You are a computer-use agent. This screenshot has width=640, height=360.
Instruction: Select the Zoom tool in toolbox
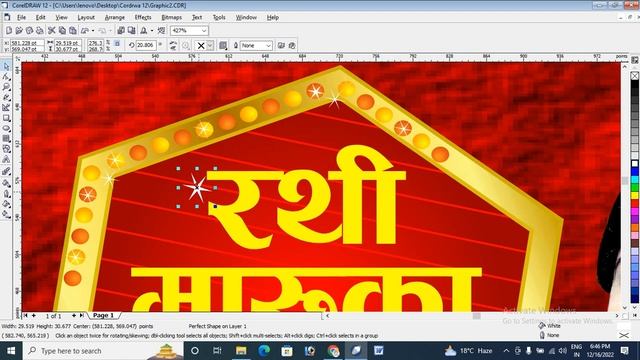click(x=6, y=87)
